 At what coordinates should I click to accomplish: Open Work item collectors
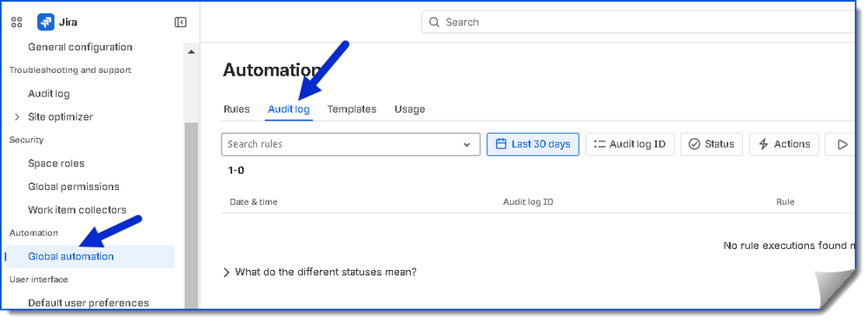[77, 210]
